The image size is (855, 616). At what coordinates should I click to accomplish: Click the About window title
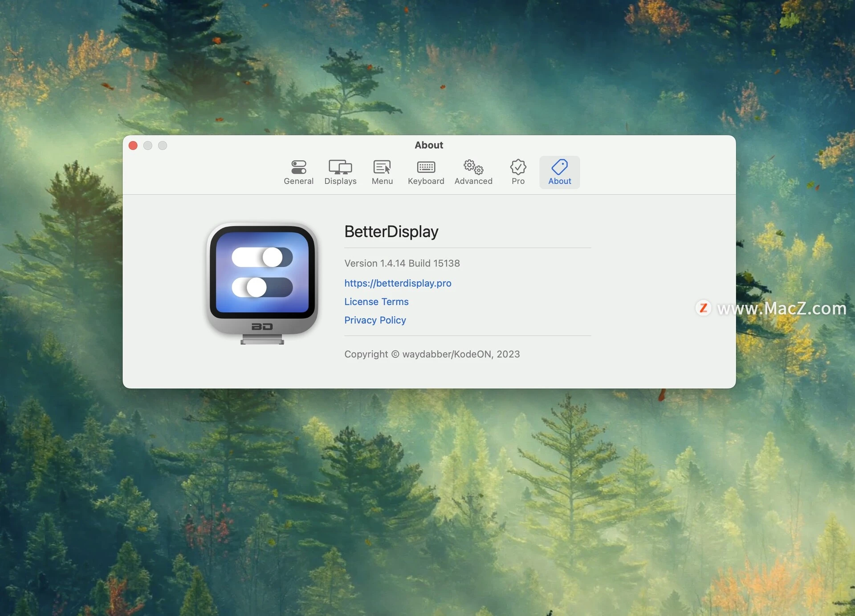coord(429,145)
